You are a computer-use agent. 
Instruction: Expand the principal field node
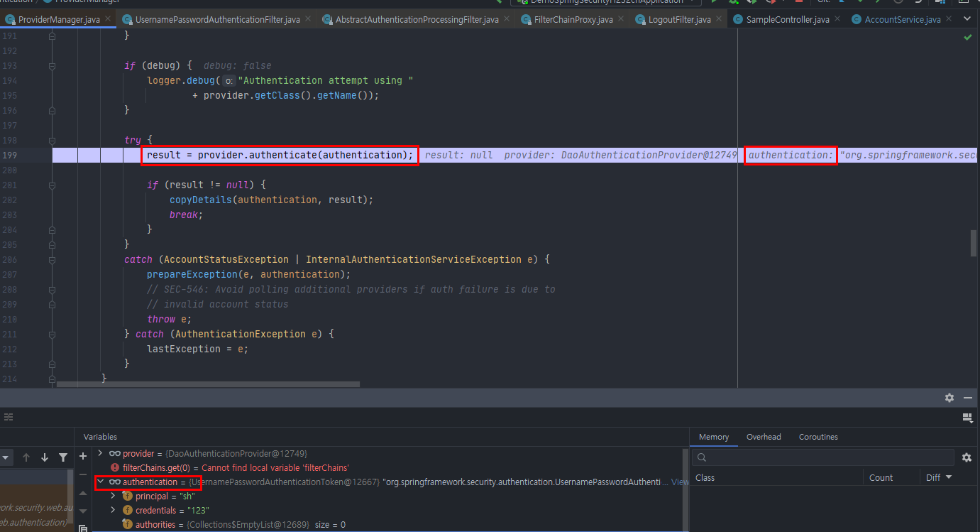[x=113, y=496]
